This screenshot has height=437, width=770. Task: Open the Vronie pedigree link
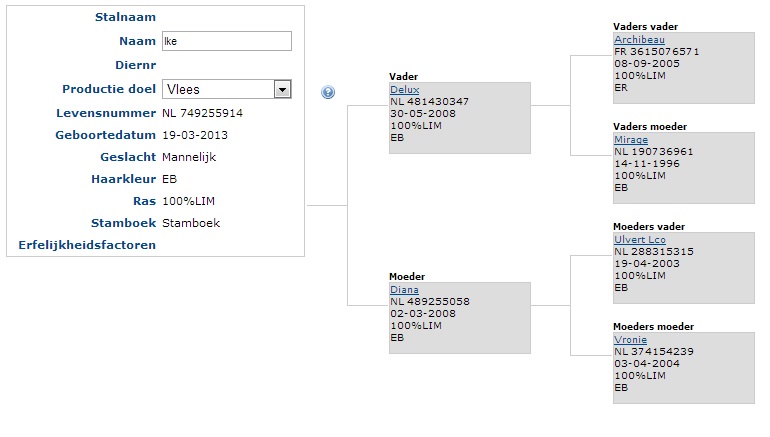click(x=631, y=340)
